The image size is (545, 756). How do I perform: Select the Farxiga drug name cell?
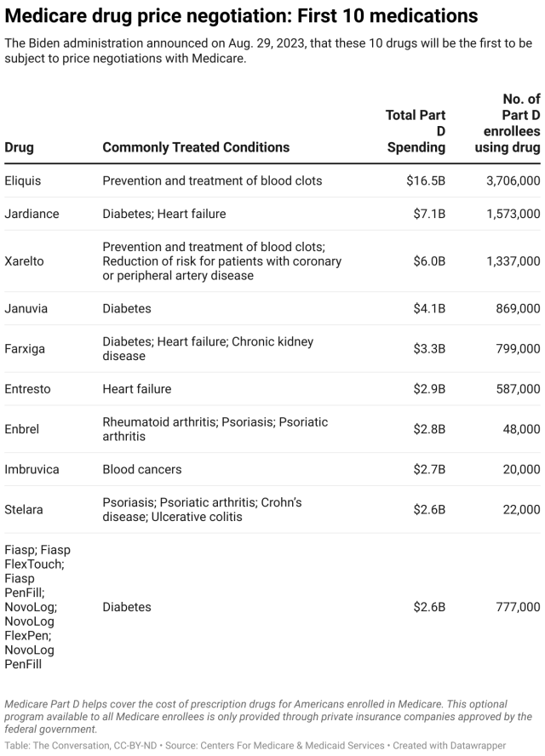coord(25,348)
